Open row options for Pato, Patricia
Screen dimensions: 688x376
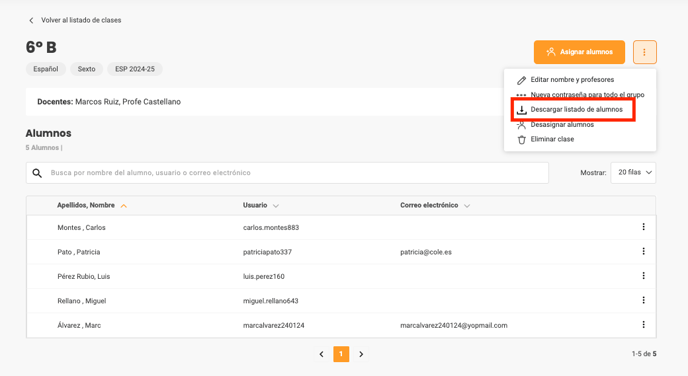click(x=643, y=251)
